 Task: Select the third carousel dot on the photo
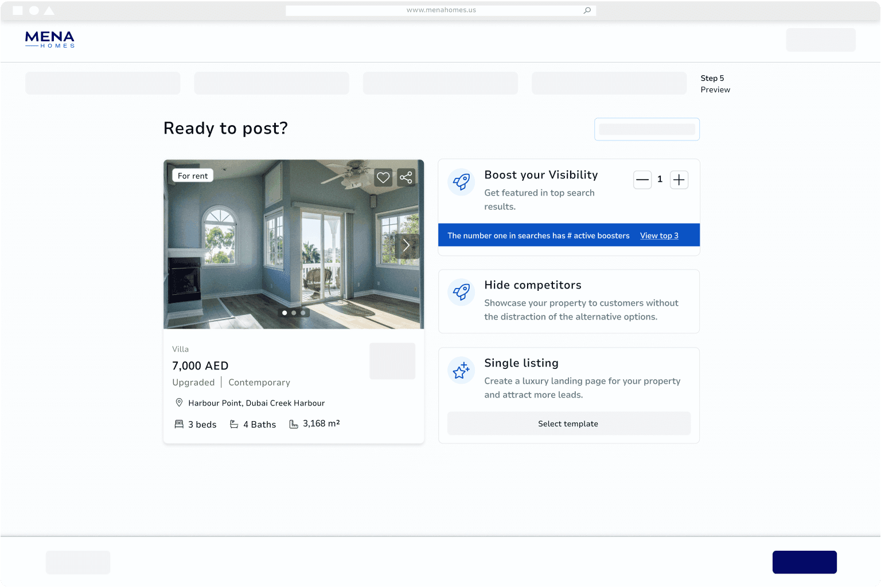[303, 313]
